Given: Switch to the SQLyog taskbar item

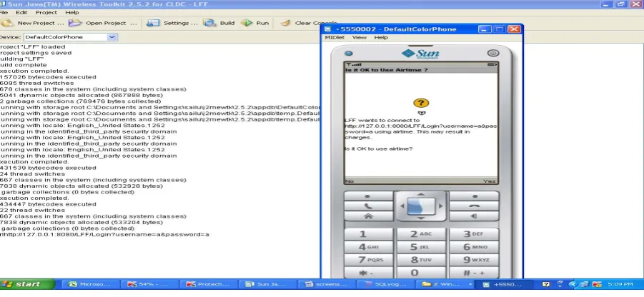Looking at the screenshot, I should [x=385, y=284].
